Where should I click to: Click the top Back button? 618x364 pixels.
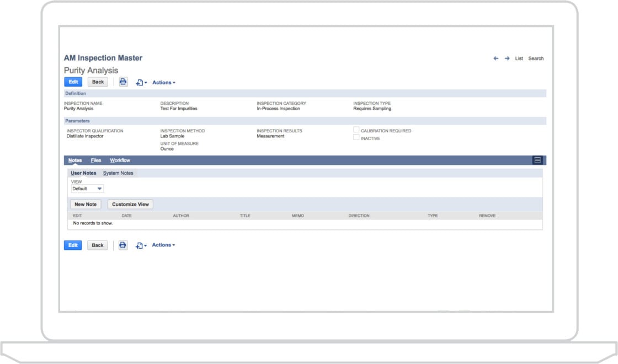click(x=98, y=82)
